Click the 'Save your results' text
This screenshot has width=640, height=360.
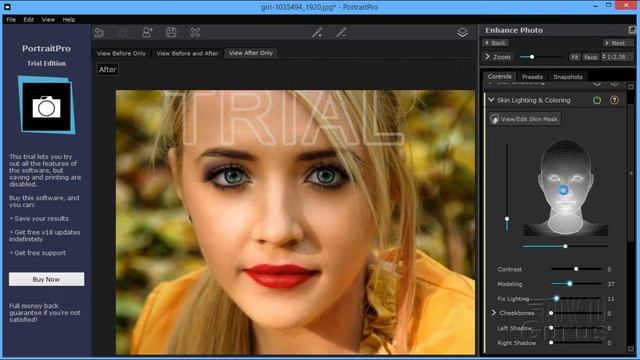pos(42,218)
